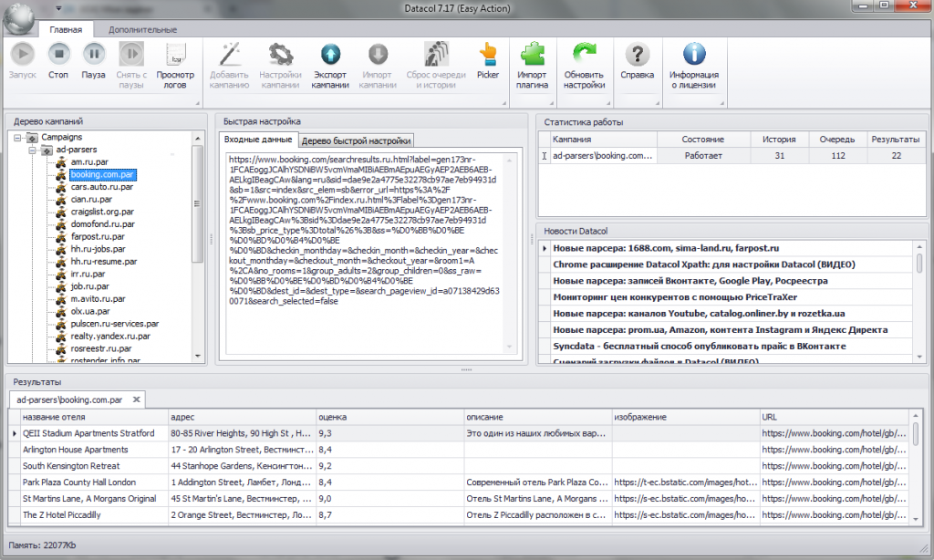Collapse the ad-parsers folder node
934x560 pixels.
click(33, 150)
